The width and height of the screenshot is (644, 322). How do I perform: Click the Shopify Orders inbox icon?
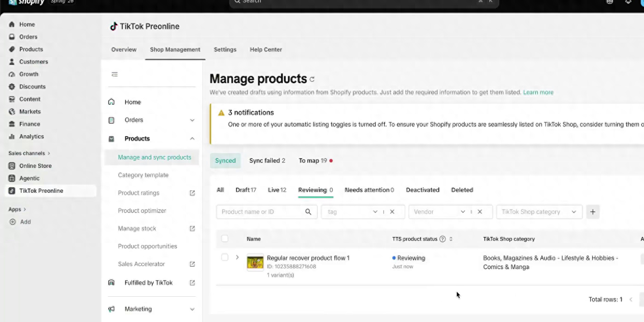pyautogui.click(x=12, y=37)
